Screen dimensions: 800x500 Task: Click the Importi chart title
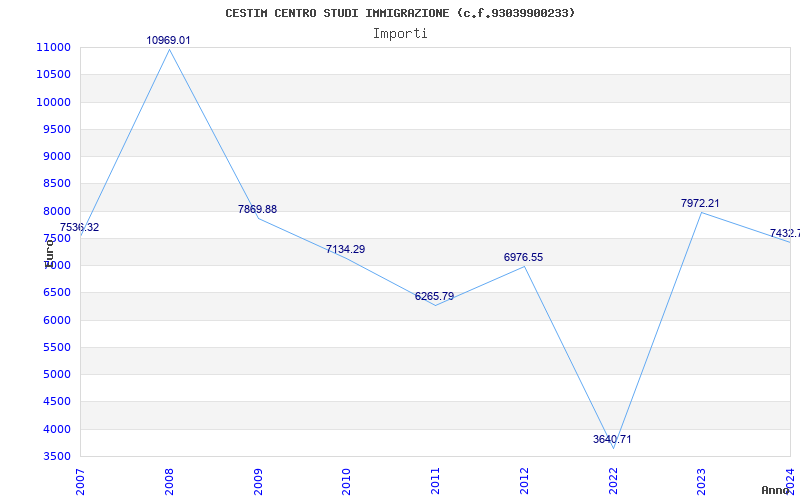point(400,34)
